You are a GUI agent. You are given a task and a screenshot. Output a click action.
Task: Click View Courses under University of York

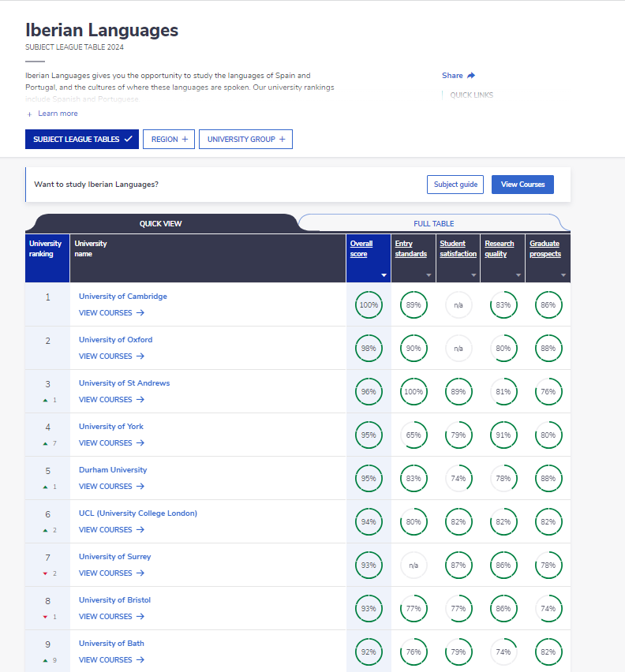[x=111, y=442]
